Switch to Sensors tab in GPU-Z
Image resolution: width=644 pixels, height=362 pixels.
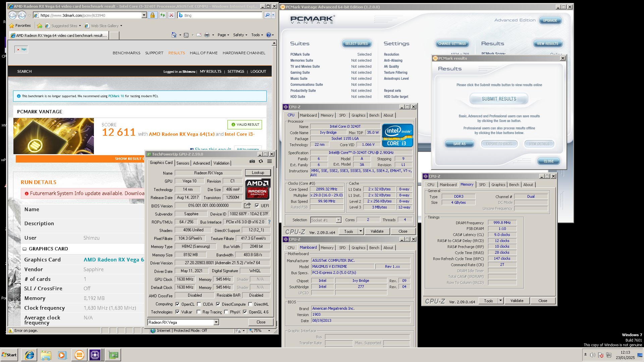[183, 163]
